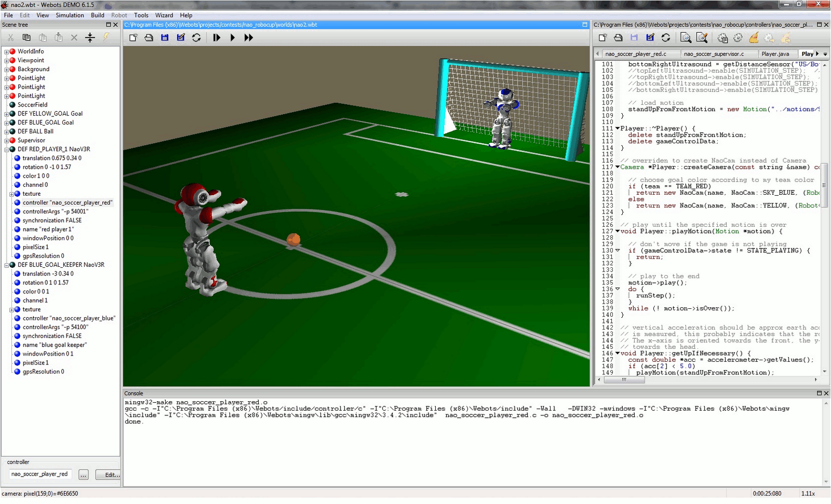This screenshot has width=831, height=504.
Task: Open a source file in the text editor
Action: coord(618,37)
